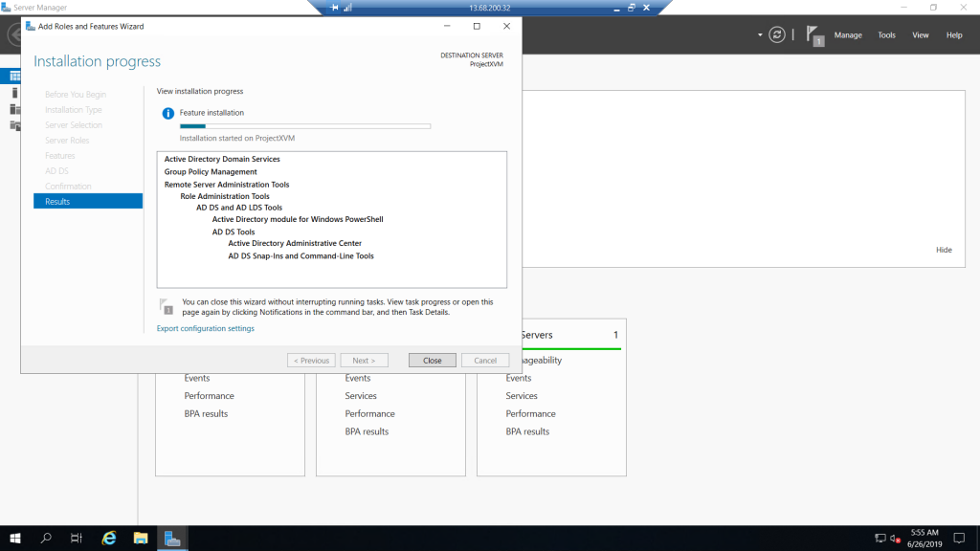
Task: Click BPA results in the first tile
Action: point(207,413)
